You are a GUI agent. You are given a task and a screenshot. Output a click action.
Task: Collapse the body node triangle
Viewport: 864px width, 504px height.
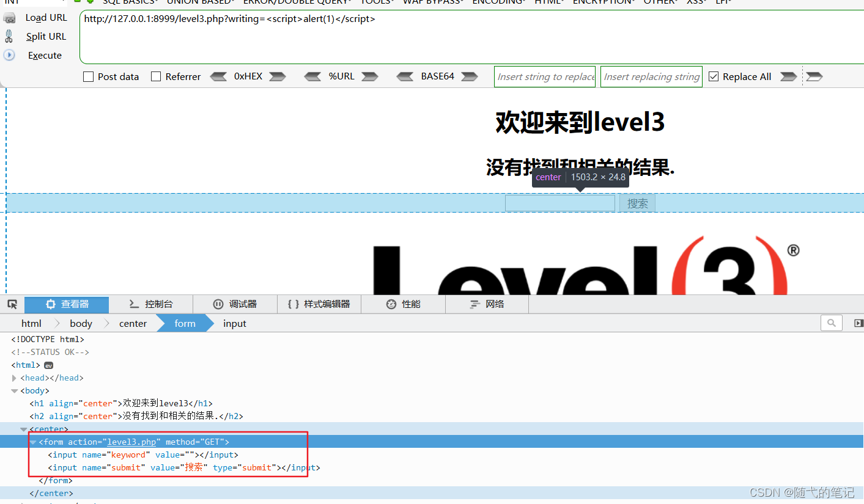[x=14, y=391]
